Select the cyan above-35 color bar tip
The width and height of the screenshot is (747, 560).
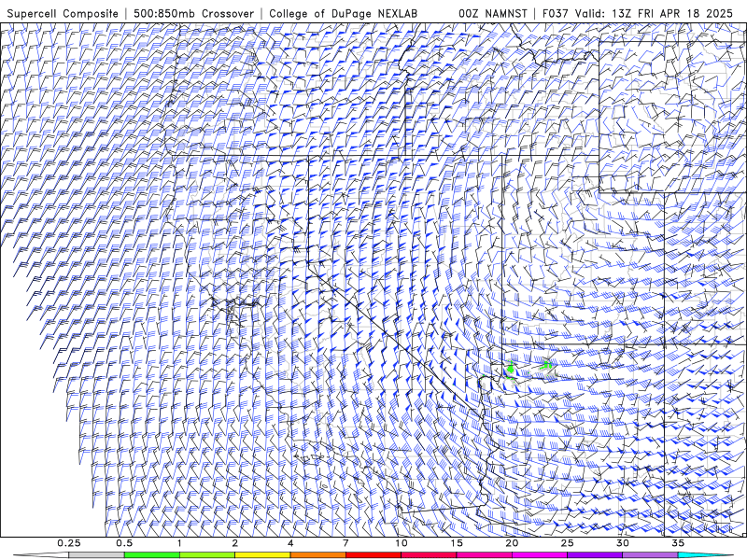tap(705, 555)
